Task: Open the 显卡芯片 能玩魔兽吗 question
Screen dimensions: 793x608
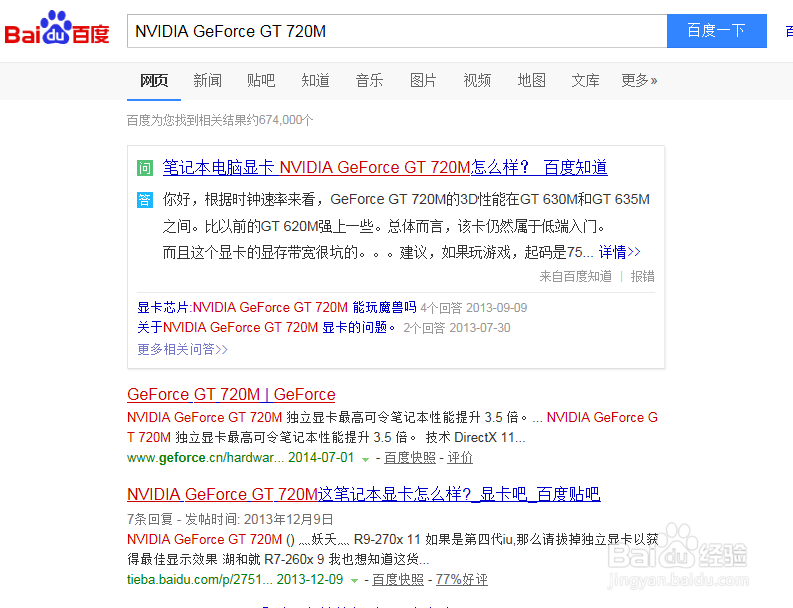Action: tap(277, 308)
